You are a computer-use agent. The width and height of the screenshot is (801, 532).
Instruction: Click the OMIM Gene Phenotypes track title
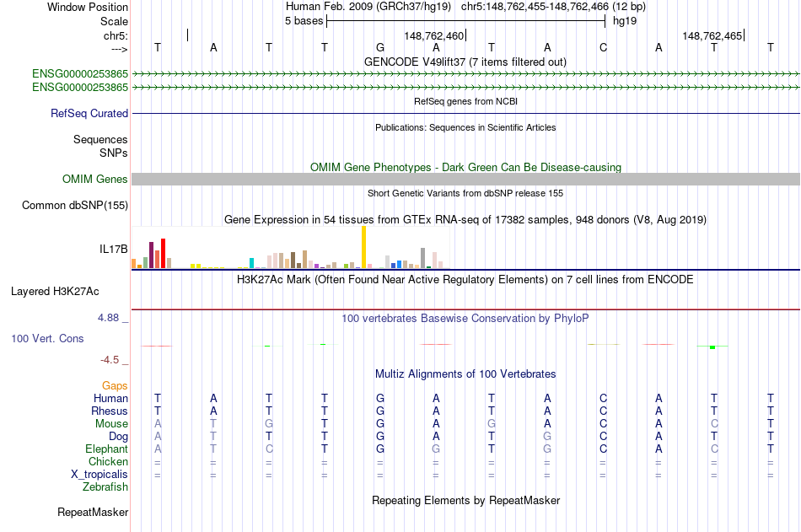click(x=465, y=167)
